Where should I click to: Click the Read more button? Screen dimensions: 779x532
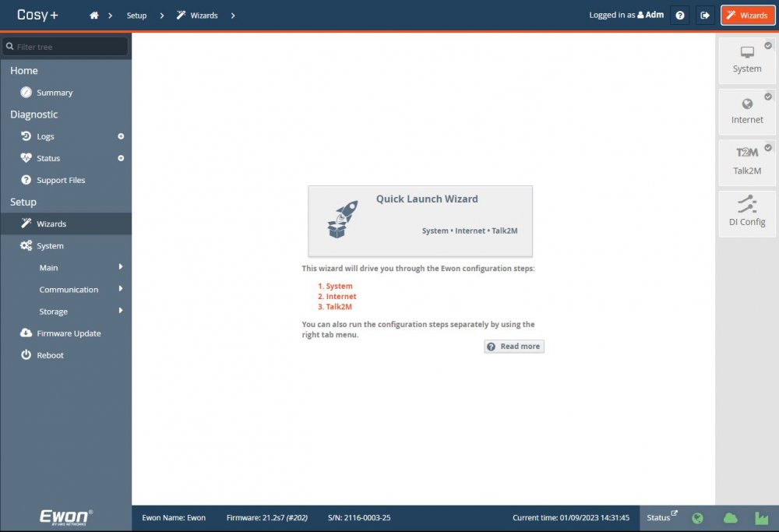click(514, 346)
